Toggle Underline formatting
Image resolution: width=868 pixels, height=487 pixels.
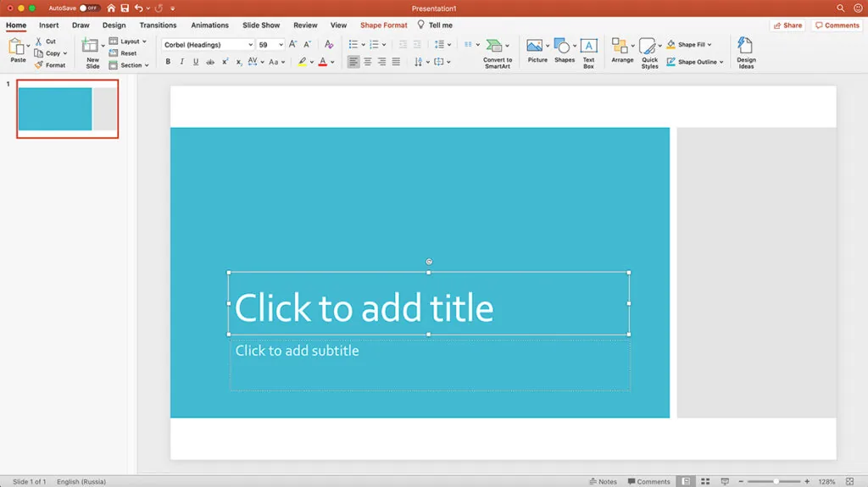[196, 62]
